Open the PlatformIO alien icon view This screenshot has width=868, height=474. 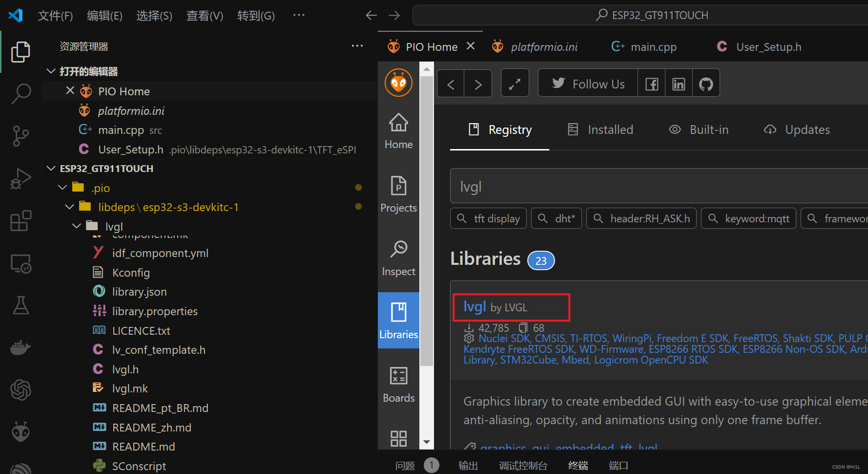click(21, 432)
